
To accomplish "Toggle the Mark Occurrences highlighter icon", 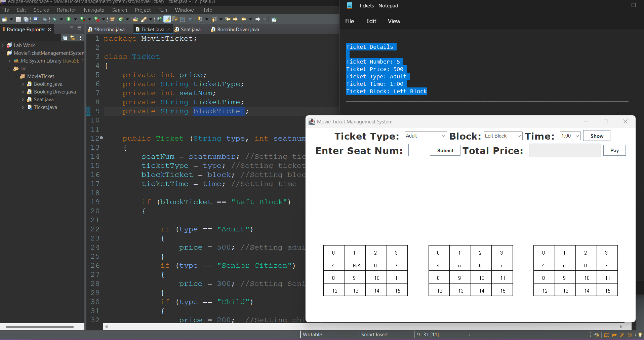I will pos(166,19).
